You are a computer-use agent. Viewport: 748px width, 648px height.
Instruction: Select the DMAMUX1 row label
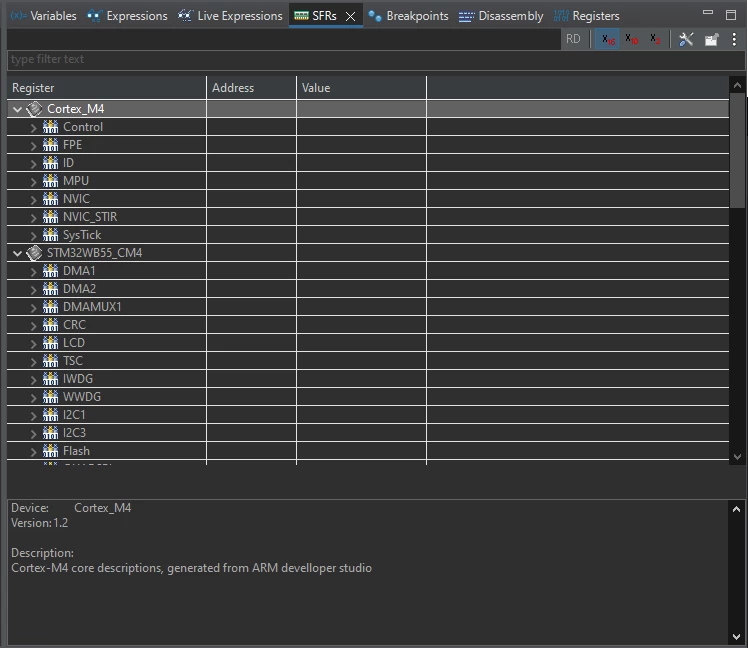coord(92,307)
